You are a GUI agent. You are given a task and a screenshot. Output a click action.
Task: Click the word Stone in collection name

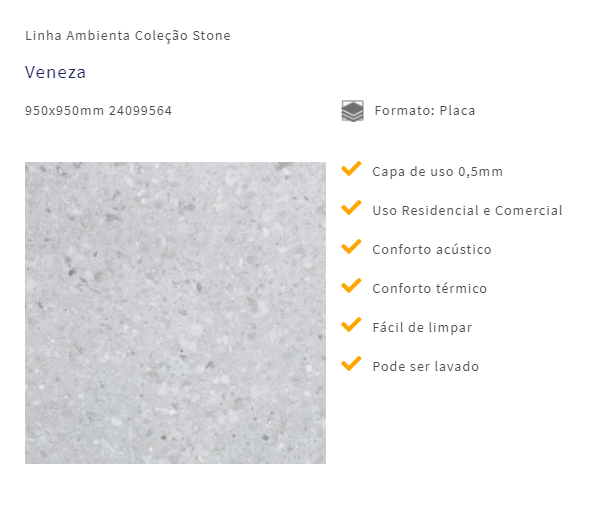(x=211, y=35)
